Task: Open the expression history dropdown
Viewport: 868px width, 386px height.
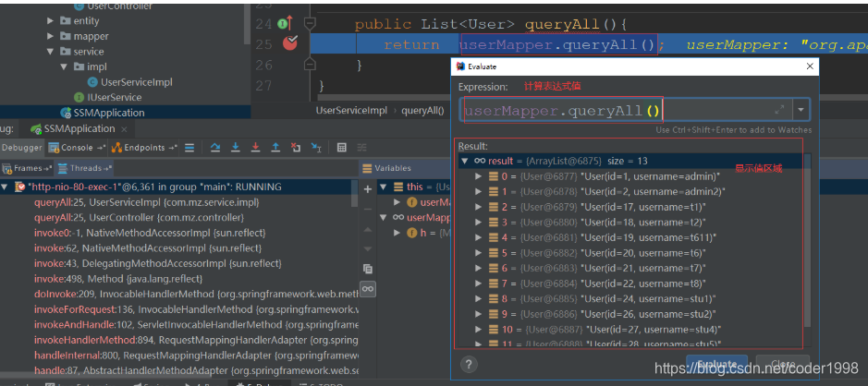Action: (x=801, y=110)
